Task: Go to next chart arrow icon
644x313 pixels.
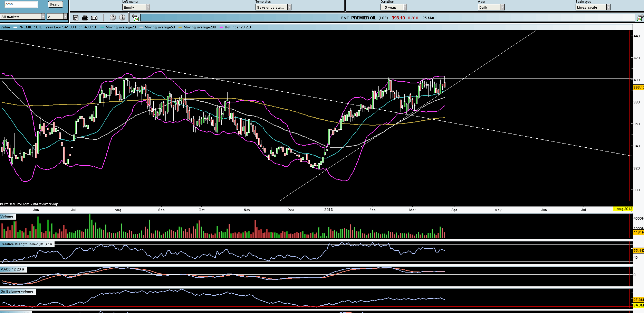Action: [x=640, y=18]
